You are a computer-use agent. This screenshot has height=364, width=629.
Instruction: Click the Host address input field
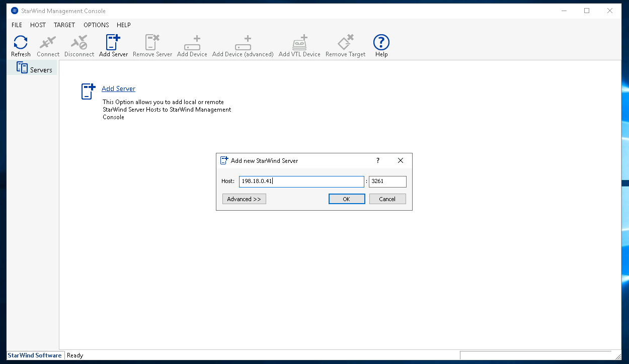[301, 181]
